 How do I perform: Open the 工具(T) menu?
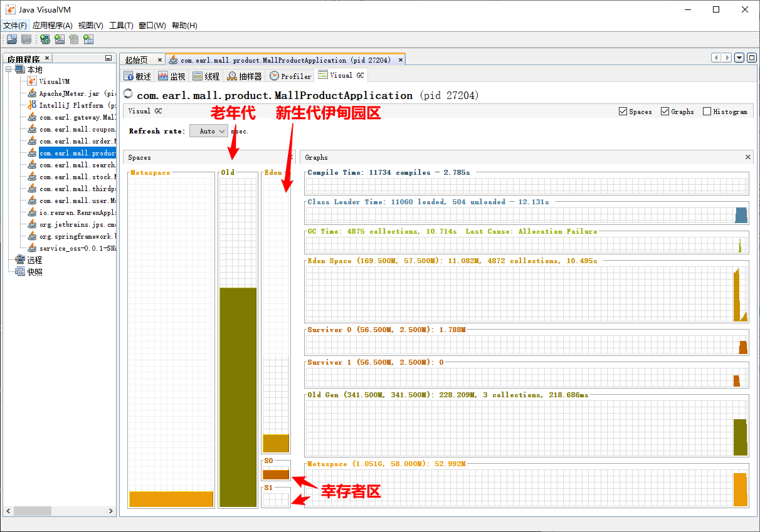click(121, 26)
